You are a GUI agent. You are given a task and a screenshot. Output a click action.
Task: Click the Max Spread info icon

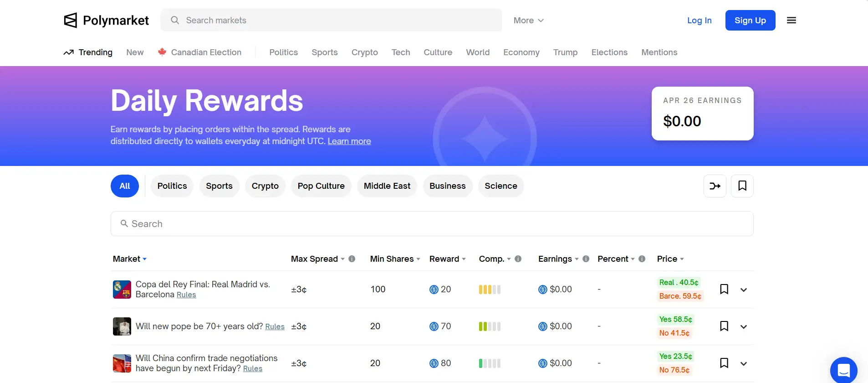(352, 259)
